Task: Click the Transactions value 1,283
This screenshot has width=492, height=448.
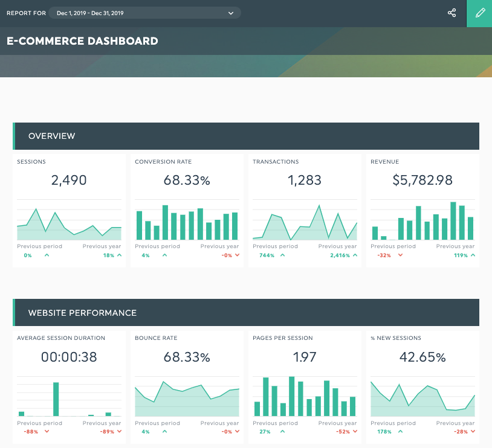Action: tap(305, 181)
